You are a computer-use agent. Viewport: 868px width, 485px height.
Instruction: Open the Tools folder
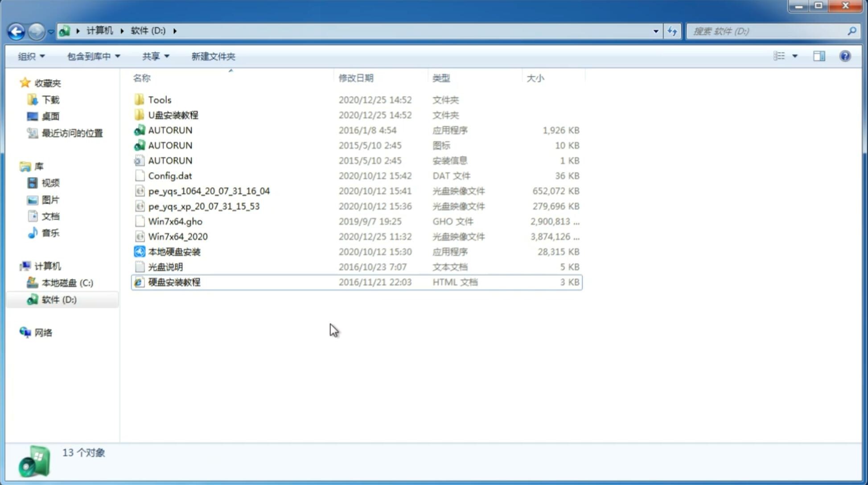pos(160,99)
